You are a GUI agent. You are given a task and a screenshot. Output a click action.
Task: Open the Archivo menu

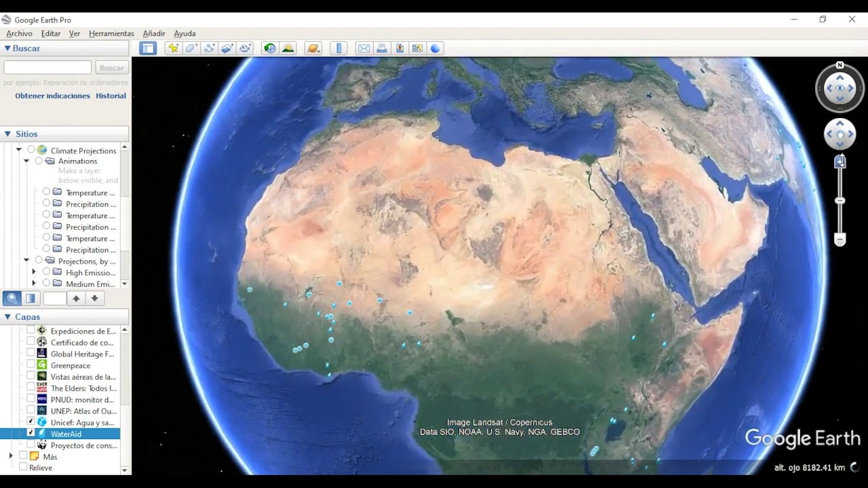(x=19, y=33)
